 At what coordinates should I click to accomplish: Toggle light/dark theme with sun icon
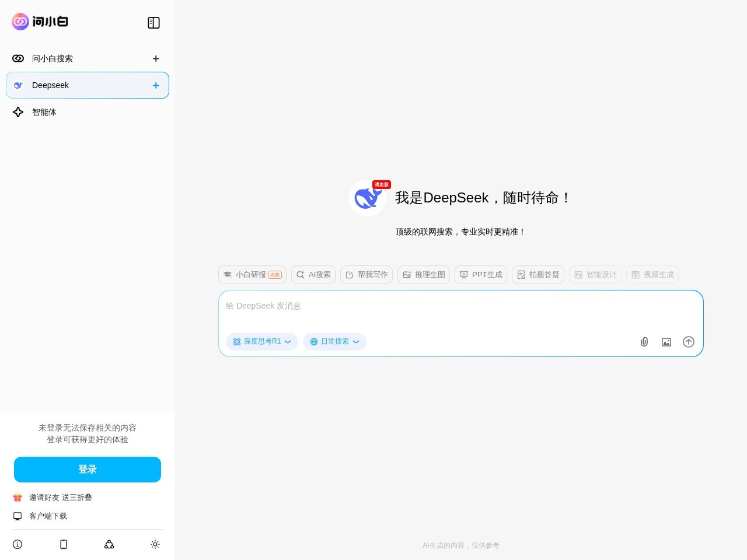(155, 544)
